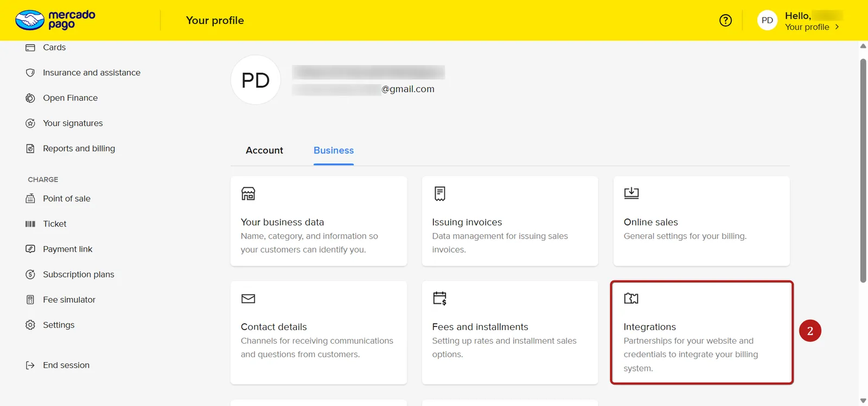Click the End session exit icon
868x406 pixels.
[30, 365]
